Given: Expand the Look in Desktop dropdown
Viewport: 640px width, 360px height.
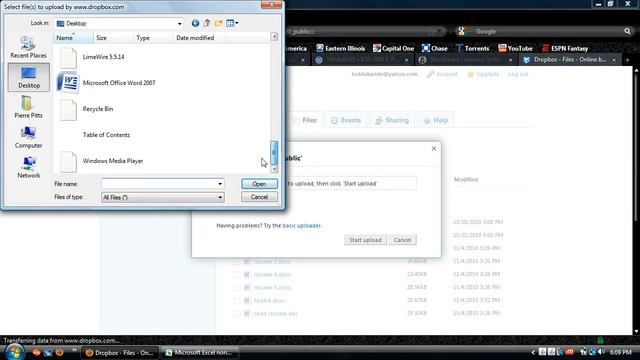Looking at the screenshot, I should [x=179, y=24].
